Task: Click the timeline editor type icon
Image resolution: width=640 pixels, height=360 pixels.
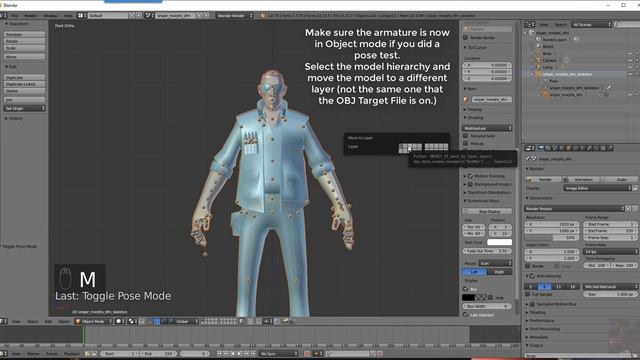Action: pos(3,353)
